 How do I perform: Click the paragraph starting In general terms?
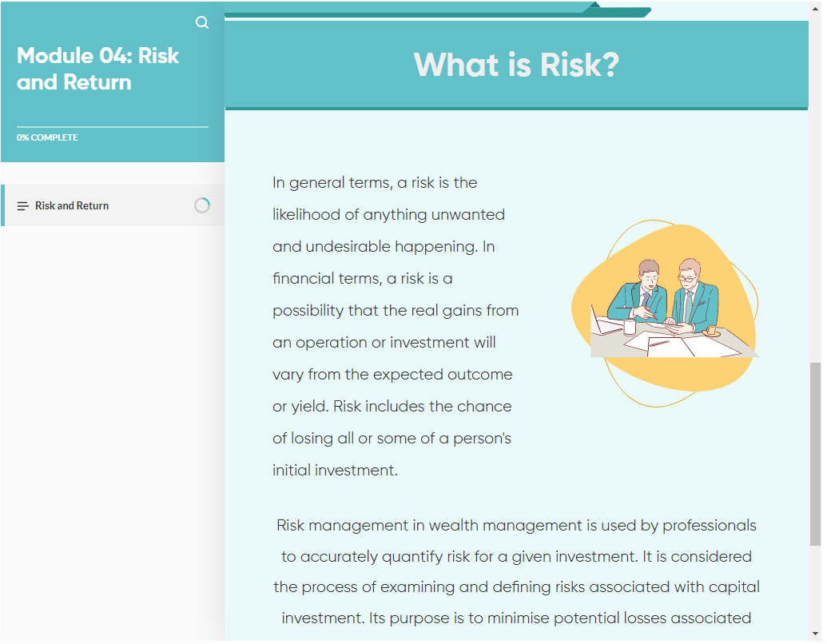point(396,327)
